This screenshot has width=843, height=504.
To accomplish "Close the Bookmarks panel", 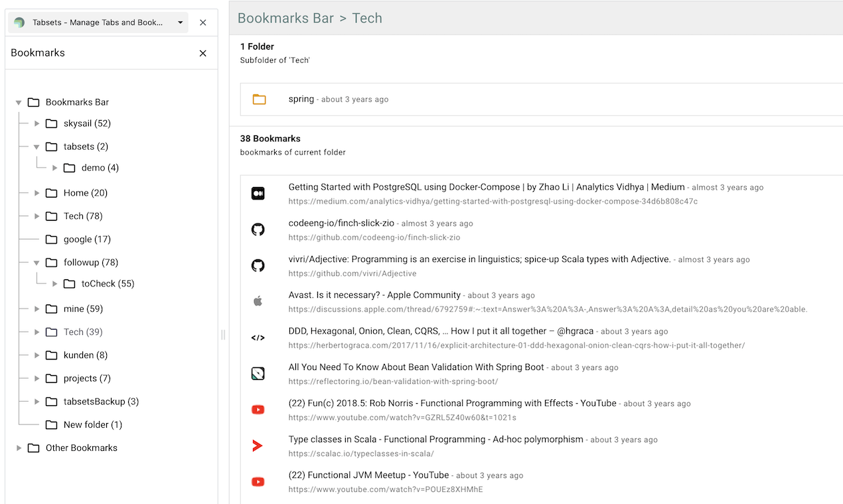I will click(203, 53).
